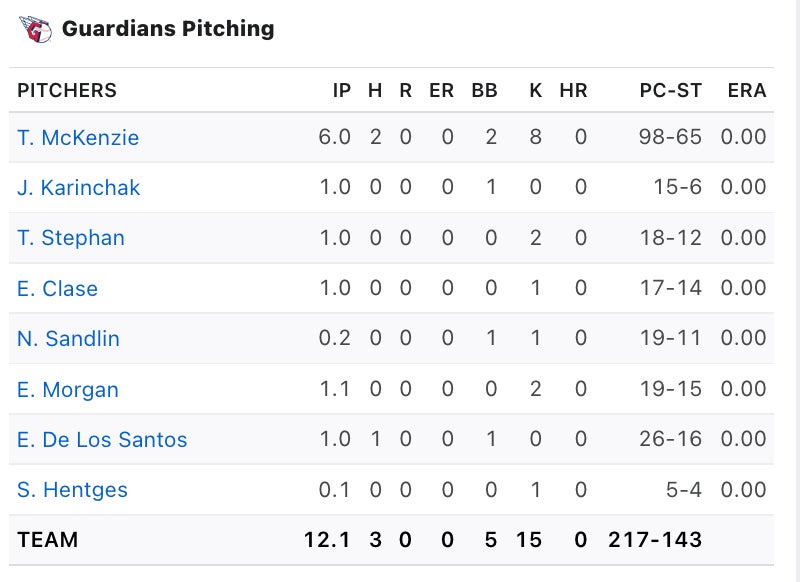
Task: Click the PITCHERS column header
Action: point(67,91)
